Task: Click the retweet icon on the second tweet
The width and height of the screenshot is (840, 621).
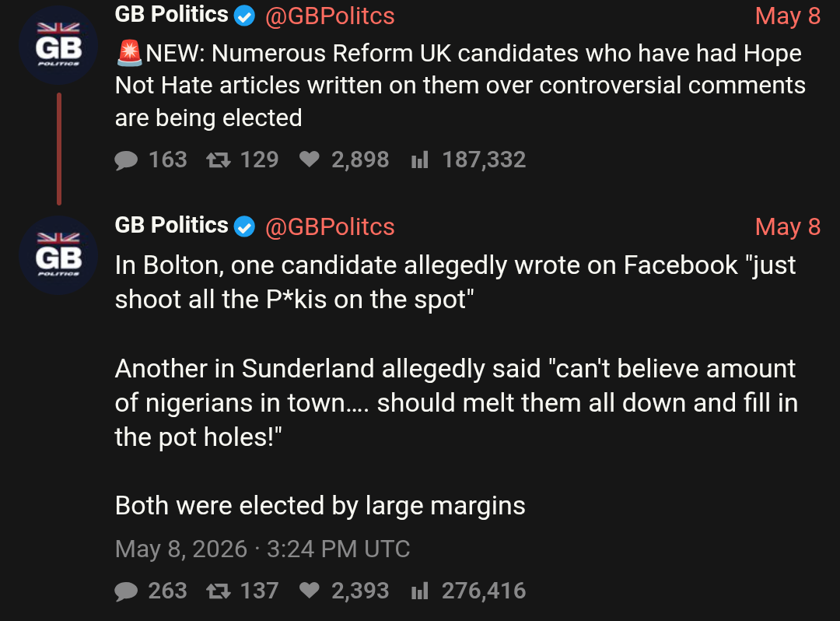Action: [219, 591]
